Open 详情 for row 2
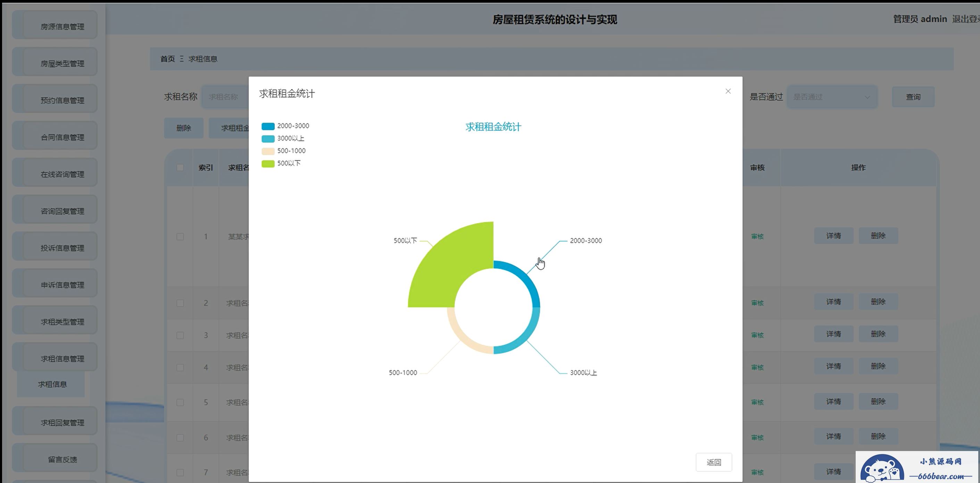This screenshot has height=483, width=980. pos(833,302)
